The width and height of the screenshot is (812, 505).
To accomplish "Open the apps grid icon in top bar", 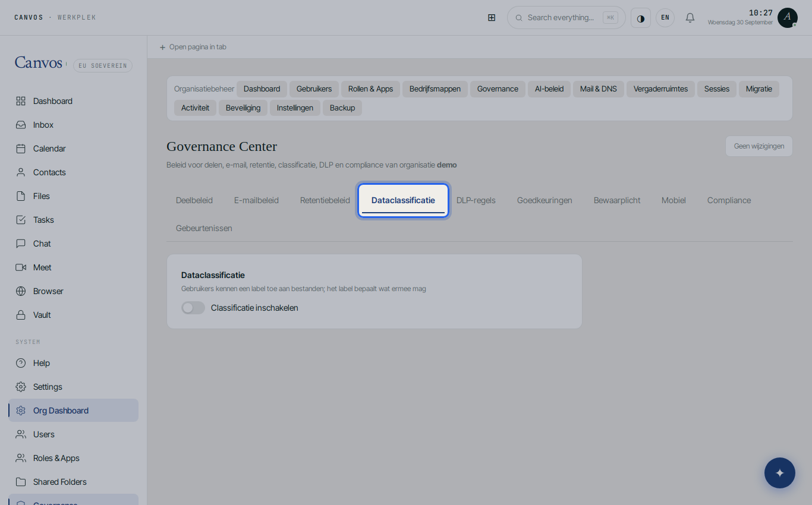I will [492, 18].
